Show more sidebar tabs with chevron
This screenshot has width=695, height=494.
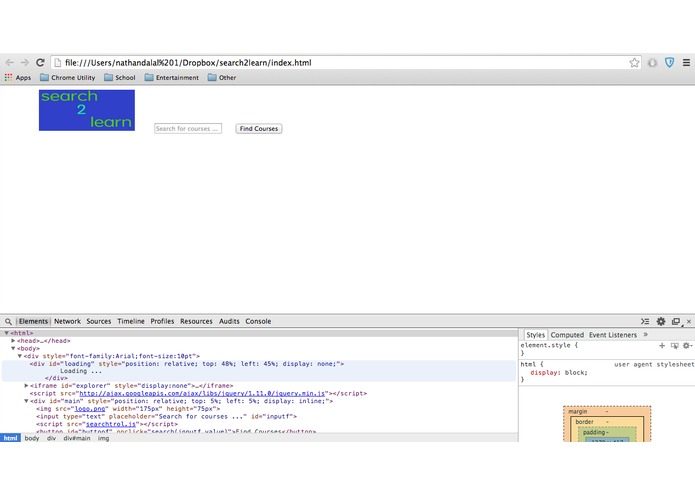coord(646,335)
